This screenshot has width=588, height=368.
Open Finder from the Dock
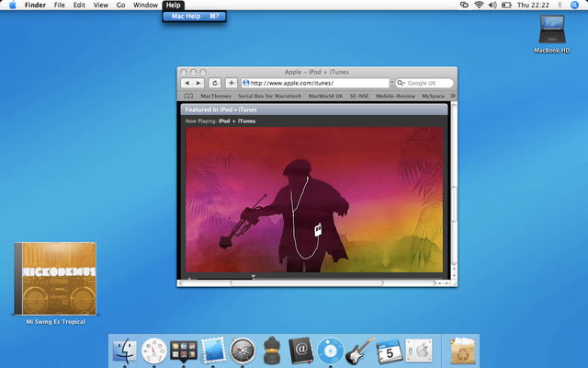pyautogui.click(x=125, y=350)
